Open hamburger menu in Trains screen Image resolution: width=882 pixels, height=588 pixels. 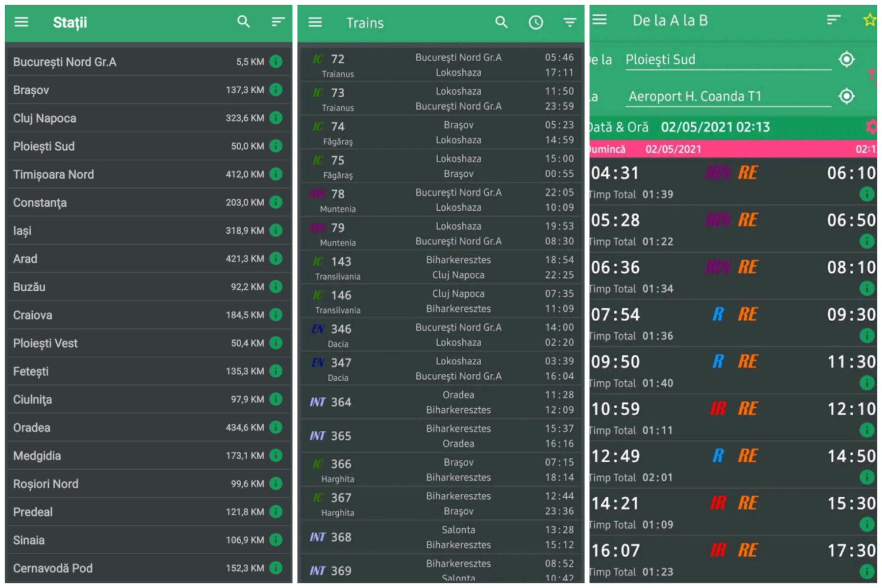coord(315,22)
